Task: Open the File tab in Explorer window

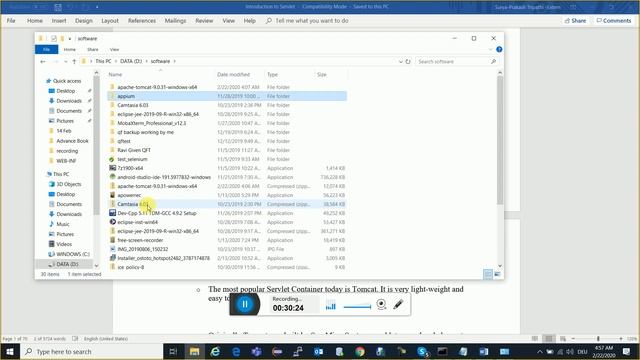Action: tap(47, 49)
